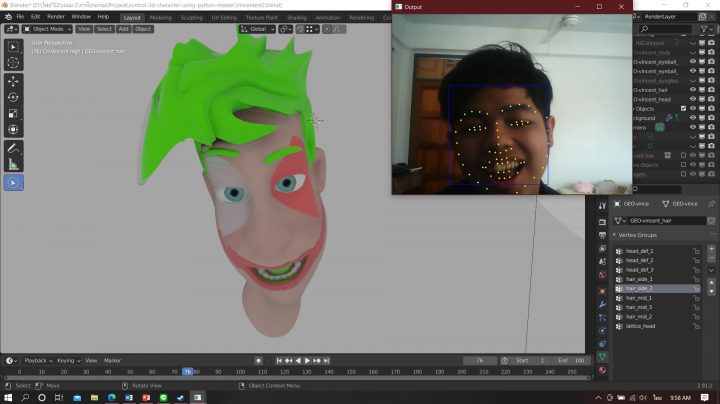The height and width of the screenshot is (404, 720).
Task: Select the Cursor tool in the toolbar
Action: (13, 62)
